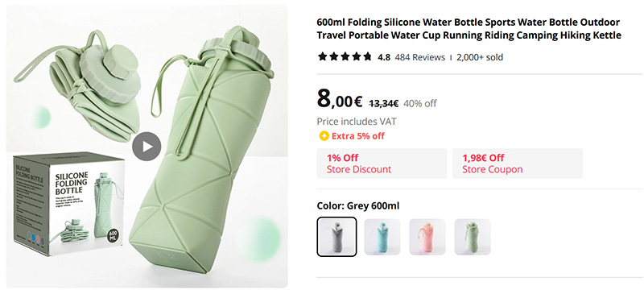Click the Price includes VAT note
This screenshot has height=290, width=644.
tap(357, 122)
